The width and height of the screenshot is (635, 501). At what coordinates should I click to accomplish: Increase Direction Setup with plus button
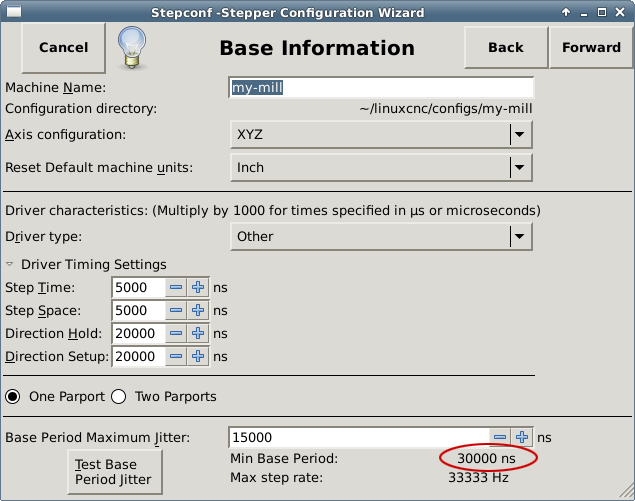click(x=198, y=357)
